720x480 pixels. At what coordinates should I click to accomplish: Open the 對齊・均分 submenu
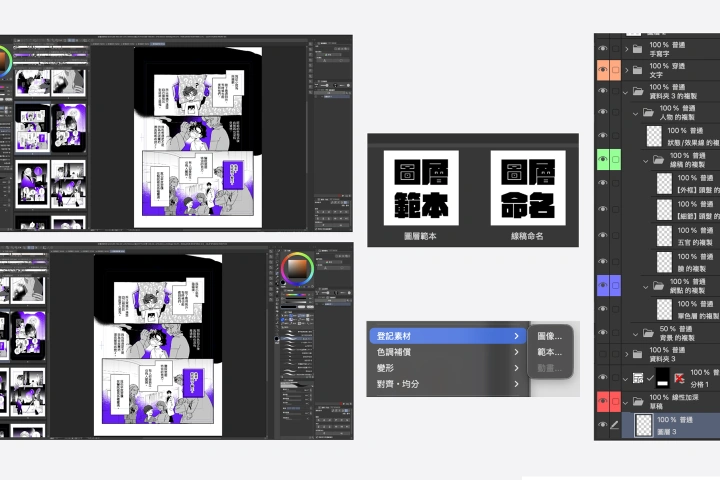pos(448,384)
